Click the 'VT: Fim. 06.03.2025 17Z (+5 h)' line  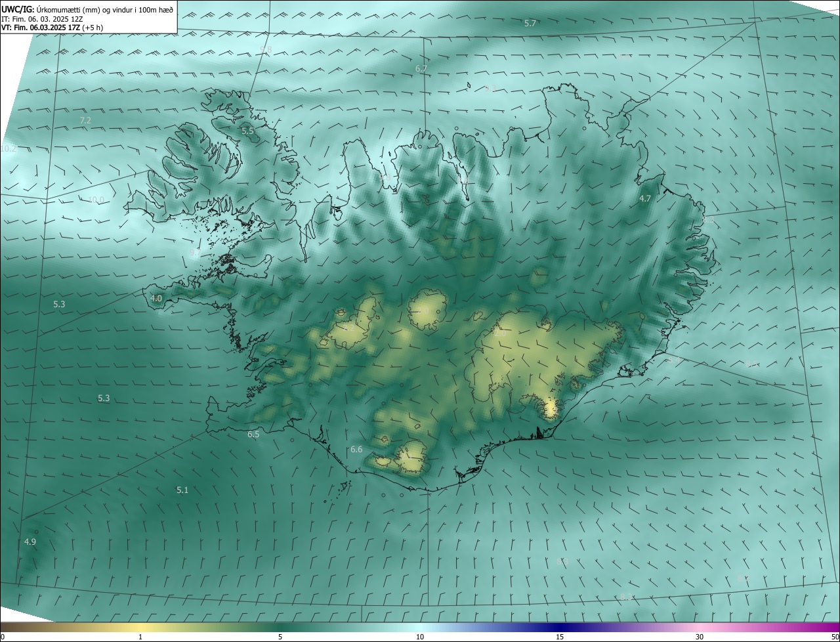click(52, 28)
